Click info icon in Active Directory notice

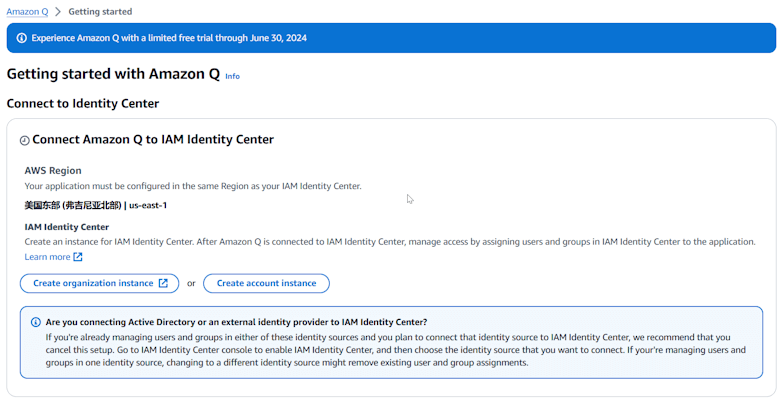point(36,322)
